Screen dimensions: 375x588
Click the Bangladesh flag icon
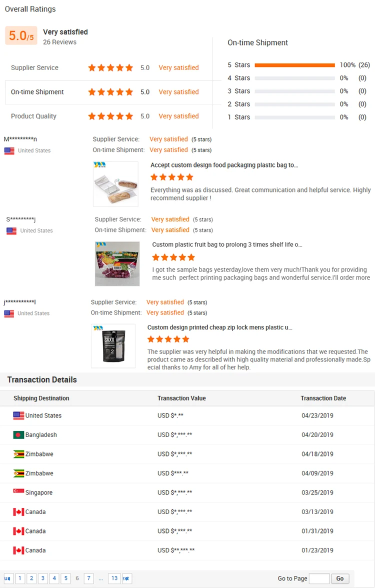pos(18,435)
